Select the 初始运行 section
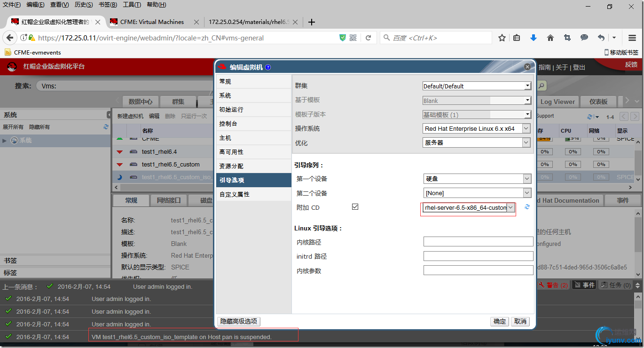Viewport: 644px width, 348px height. [x=254, y=110]
